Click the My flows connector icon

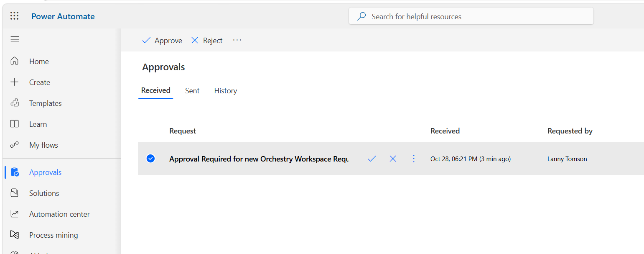(x=15, y=145)
